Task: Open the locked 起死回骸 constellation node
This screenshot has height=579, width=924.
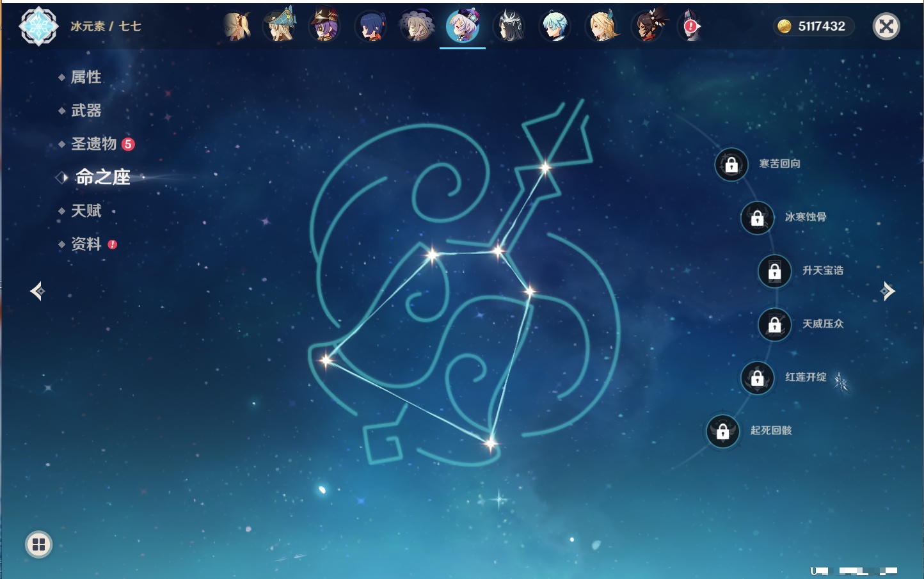Action: point(723,431)
